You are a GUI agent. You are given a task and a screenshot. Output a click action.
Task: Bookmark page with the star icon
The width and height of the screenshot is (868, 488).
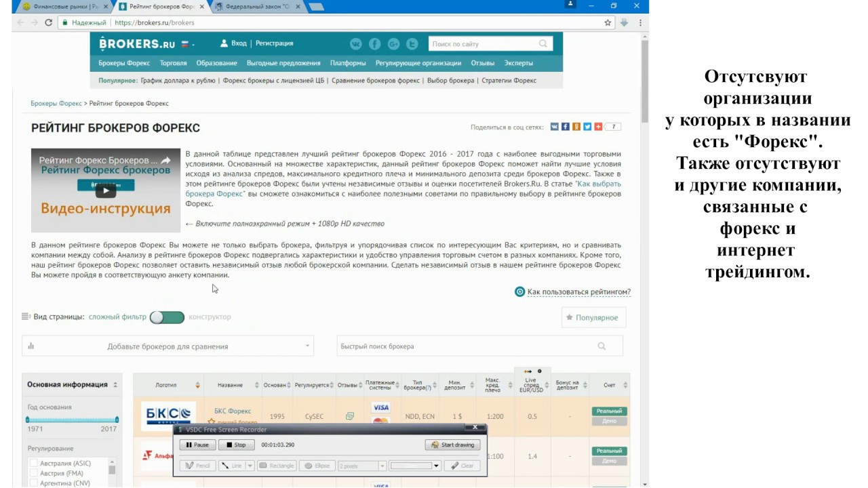(x=608, y=22)
